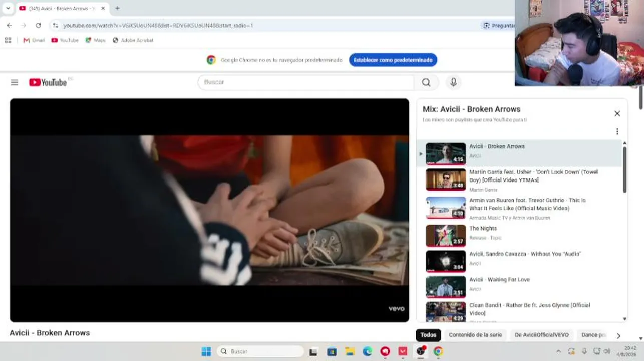Show hidden system tray icons
Image resolution: width=644 pixels, height=361 pixels.
pos(558,351)
